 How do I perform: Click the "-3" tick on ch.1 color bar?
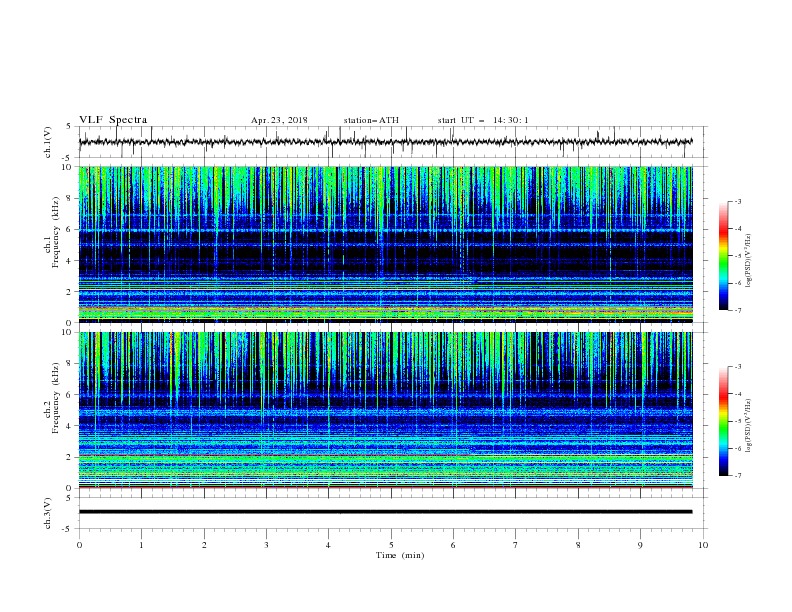(738, 201)
